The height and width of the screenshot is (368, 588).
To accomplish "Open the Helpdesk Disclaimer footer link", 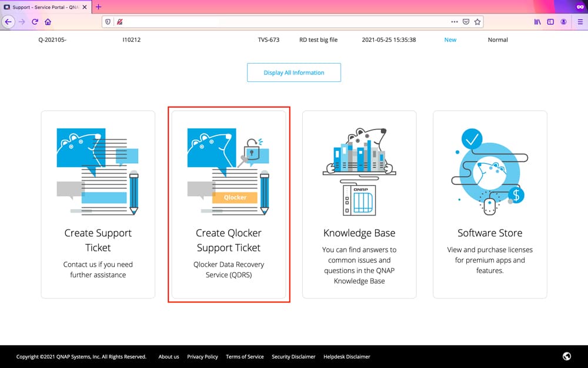I will [347, 357].
